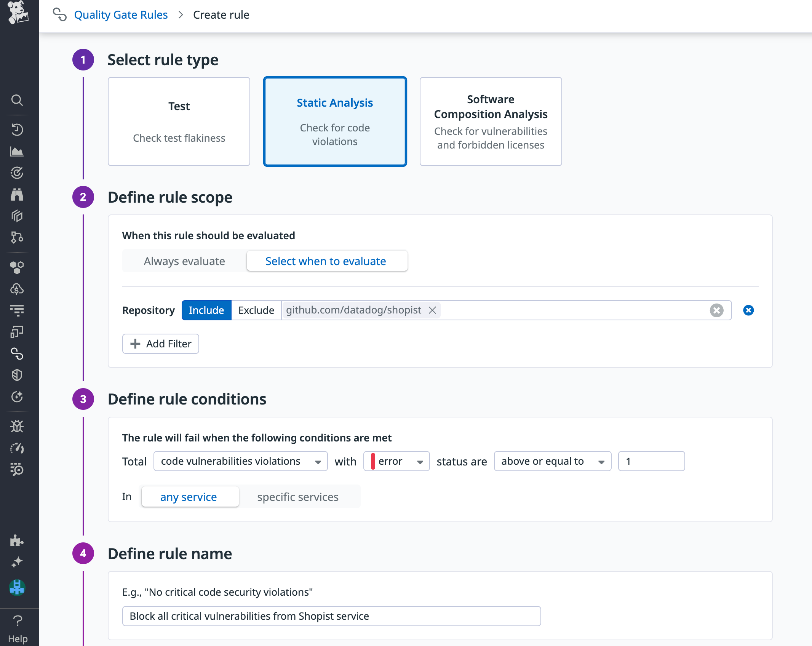Remove the github.com/datadog/shopist repository tag
Screen dimensions: 812x646
(432, 310)
